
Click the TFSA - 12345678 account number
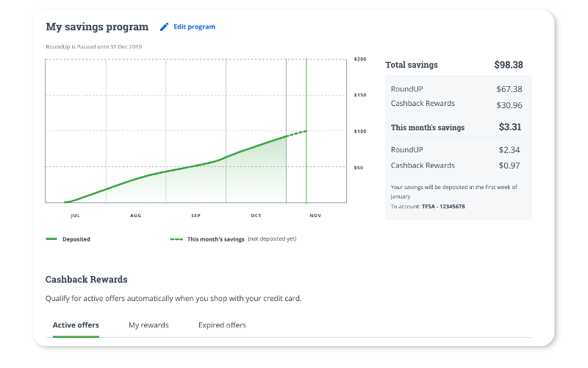click(443, 207)
